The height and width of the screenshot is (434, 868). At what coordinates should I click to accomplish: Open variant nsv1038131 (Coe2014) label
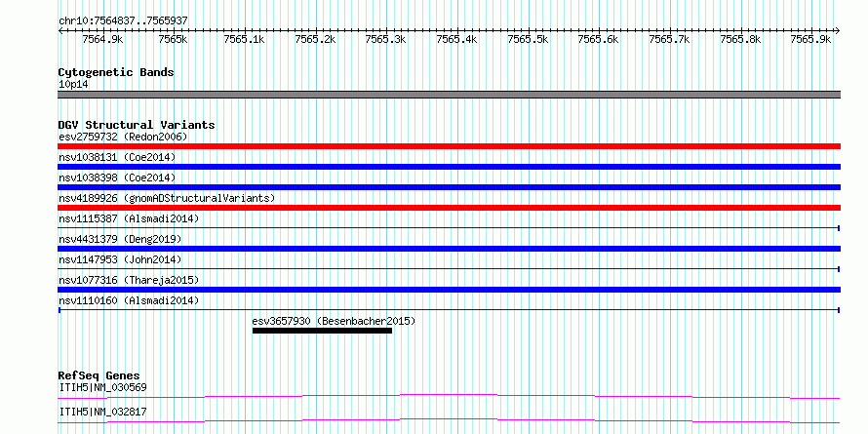click(117, 157)
